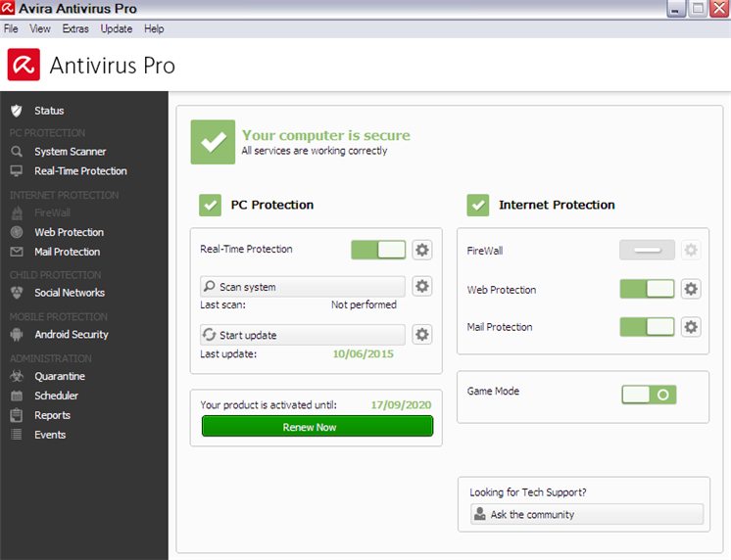Click the Avira logo in header
Image resolution: width=731 pixels, height=560 pixels.
click(x=24, y=66)
